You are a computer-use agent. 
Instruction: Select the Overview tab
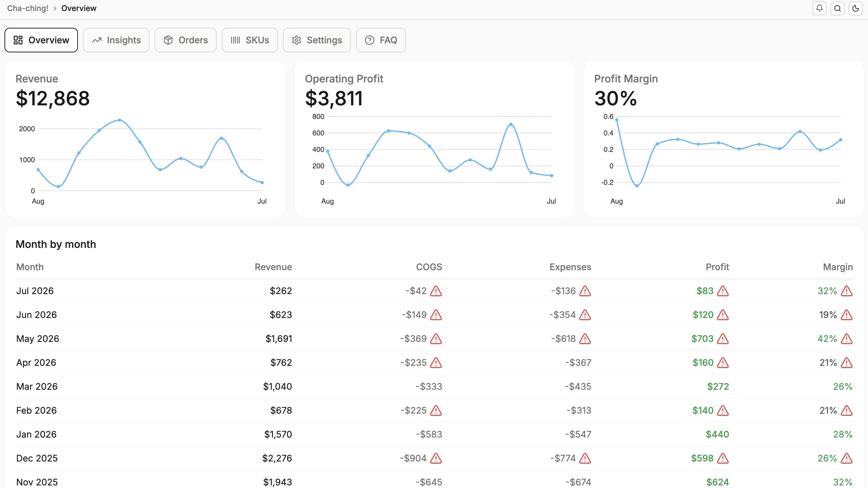point(41,40)
